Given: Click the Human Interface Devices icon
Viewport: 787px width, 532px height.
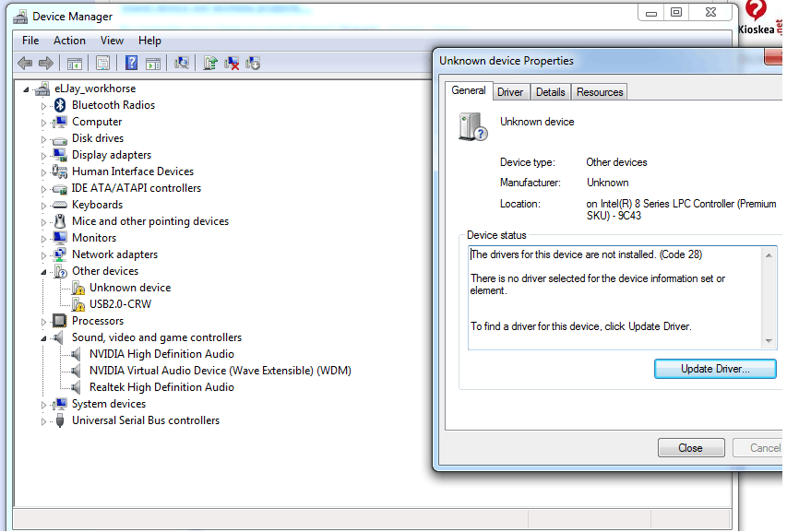Looking at the screenshot, I should [59, 171].
